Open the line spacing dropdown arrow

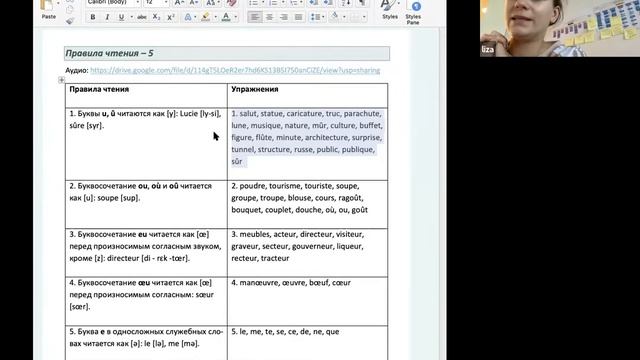[x=323, y=17]
